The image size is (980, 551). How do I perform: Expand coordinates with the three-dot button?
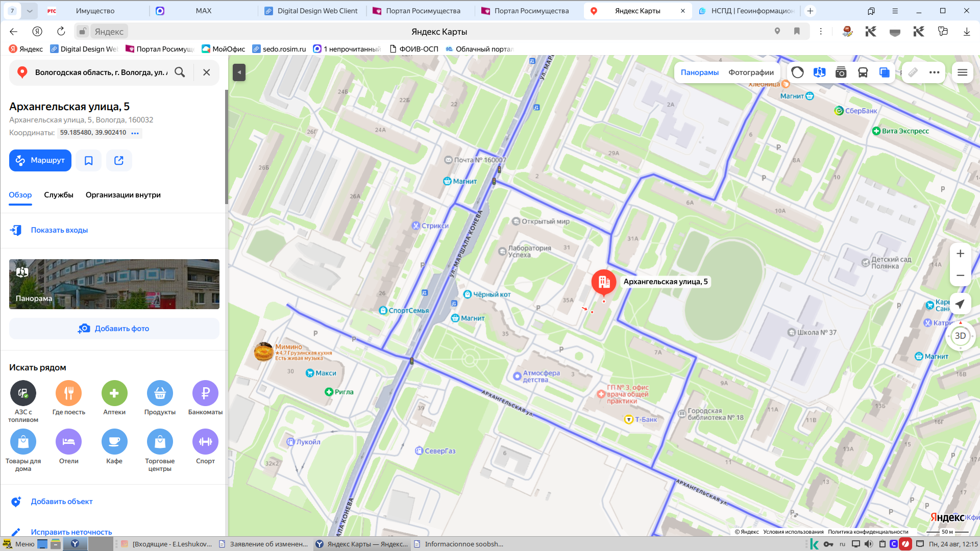coord(135,133)
